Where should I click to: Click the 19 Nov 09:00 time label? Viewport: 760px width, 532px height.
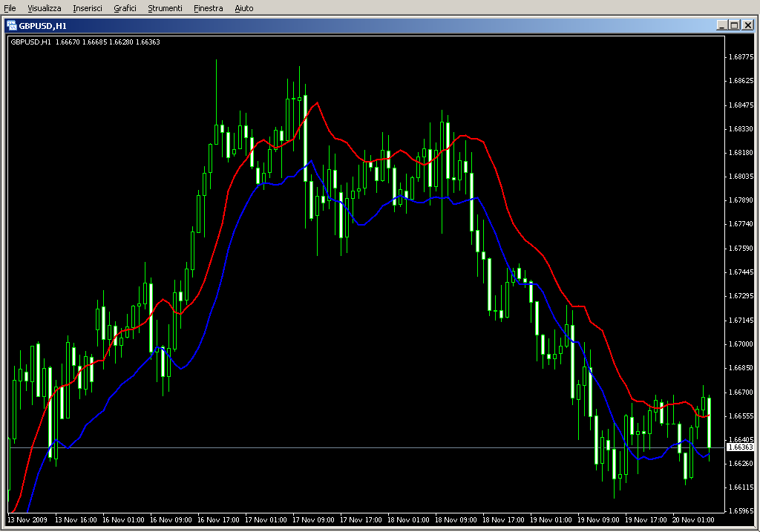click(598, 520)
